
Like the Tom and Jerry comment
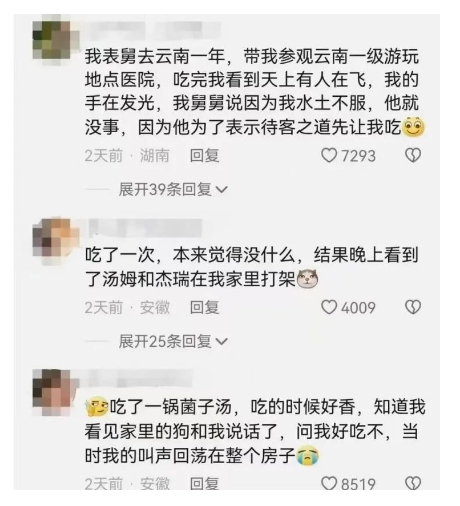[329, 307]
